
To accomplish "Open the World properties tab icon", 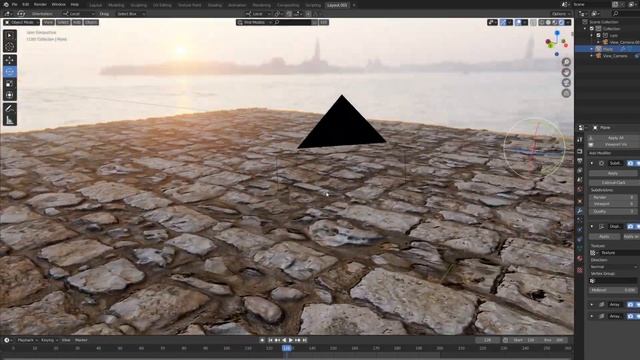I will point(580,189).
